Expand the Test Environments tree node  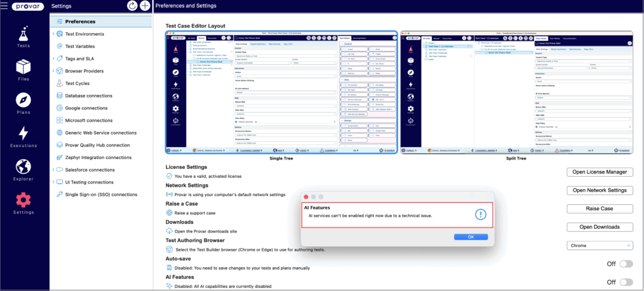53,34
